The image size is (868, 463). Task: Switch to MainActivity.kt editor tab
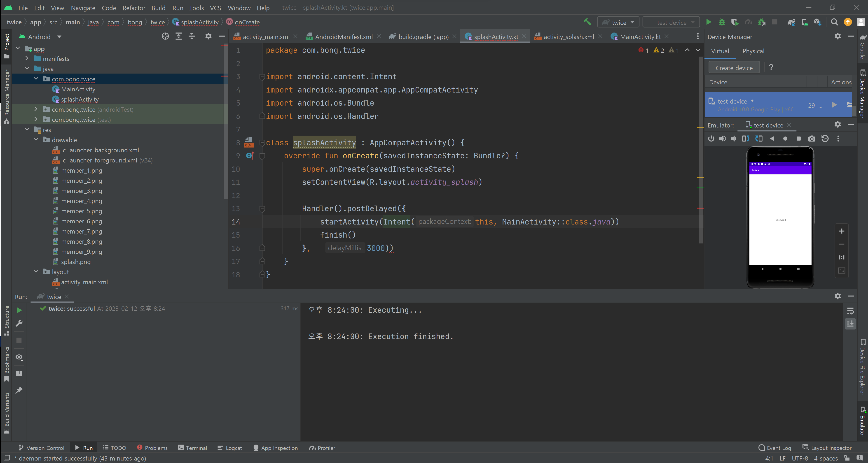click(x=640, y=37)
